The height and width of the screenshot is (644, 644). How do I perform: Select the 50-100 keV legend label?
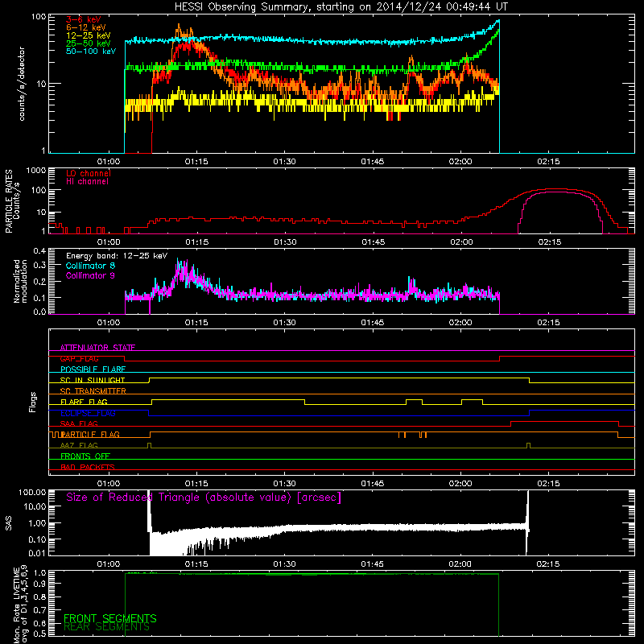pos(91,52)
